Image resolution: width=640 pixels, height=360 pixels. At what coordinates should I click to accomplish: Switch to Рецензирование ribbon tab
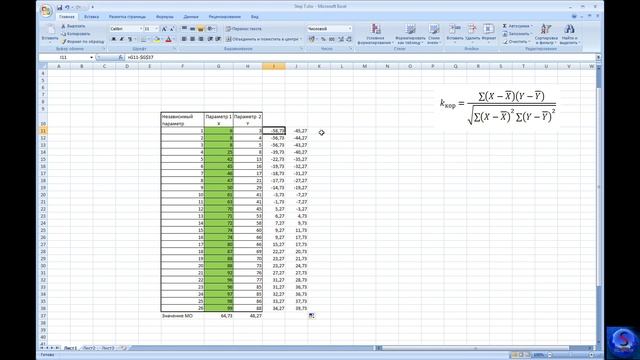click(224, 17)
